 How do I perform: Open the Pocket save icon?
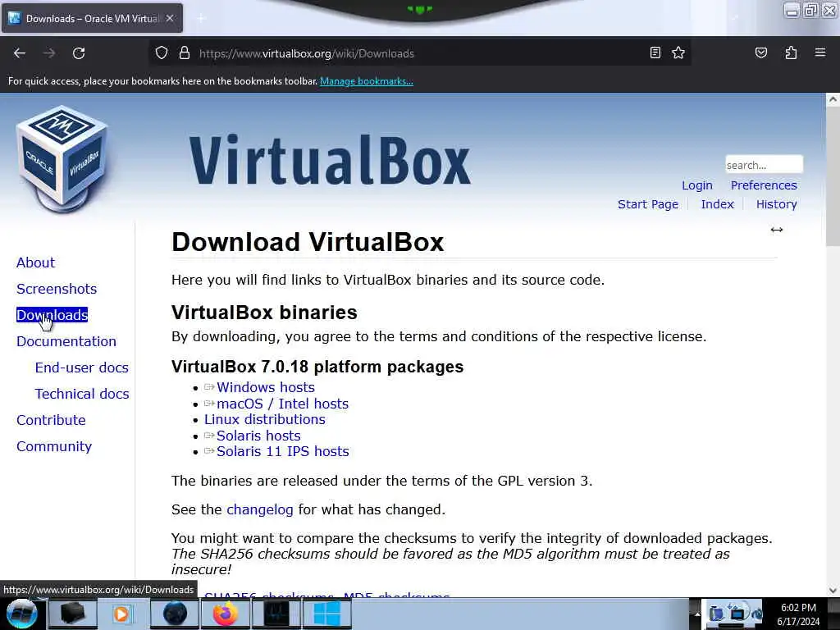pos(761,52)
